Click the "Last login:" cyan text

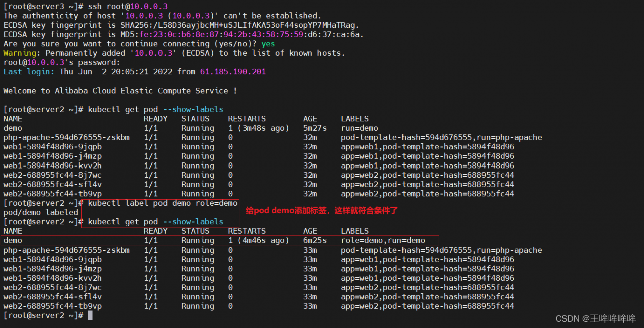tap(29, 72)
